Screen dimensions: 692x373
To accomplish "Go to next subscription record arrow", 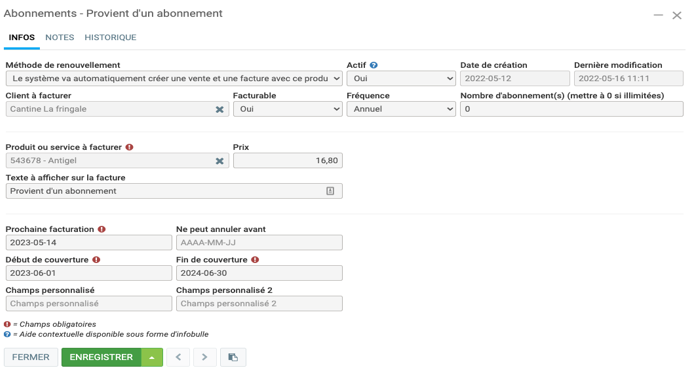I will click(x=204, y=357).
